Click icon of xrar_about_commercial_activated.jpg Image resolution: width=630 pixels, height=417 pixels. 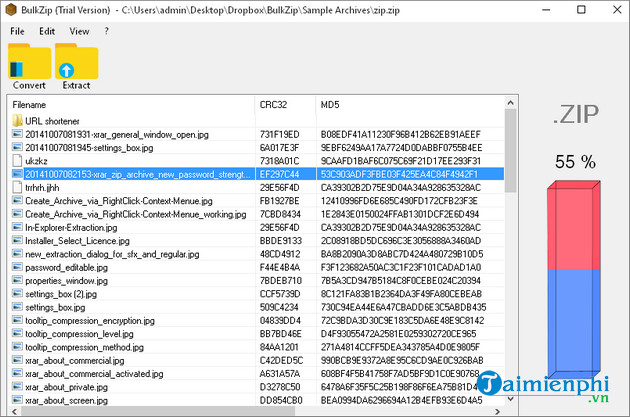(x=17, y=373)
